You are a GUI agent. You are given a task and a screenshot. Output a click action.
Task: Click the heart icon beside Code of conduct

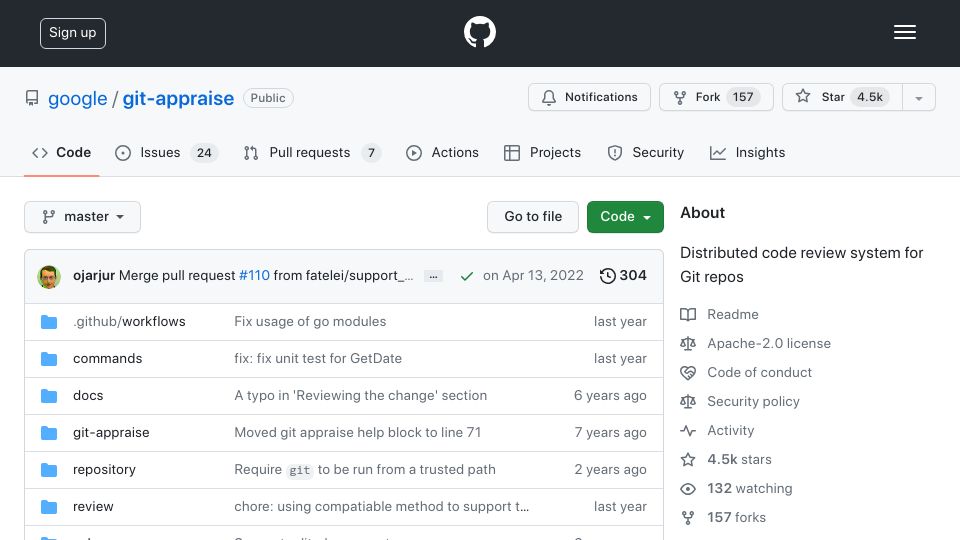pos(688,372)
